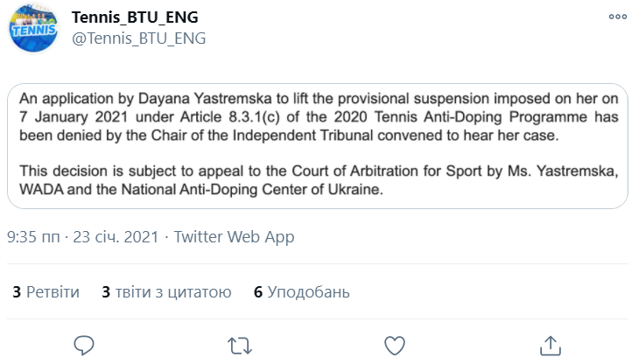Show the 3 твіти з цитатою
639x364 pixels.
coord(166,292)
